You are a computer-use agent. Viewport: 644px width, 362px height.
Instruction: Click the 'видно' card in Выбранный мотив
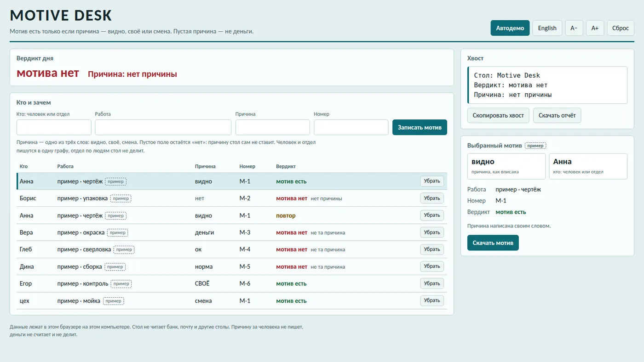tap(506, 166)
